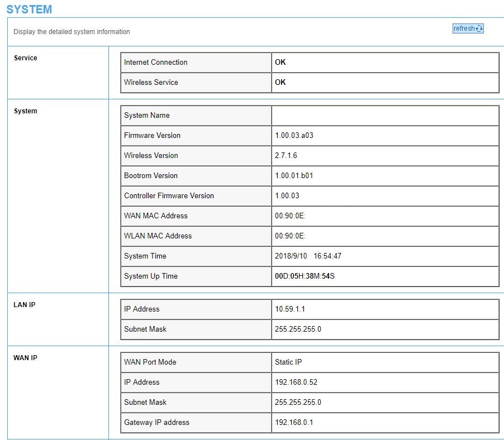Click the SYSTEM page heading
504x440 pixels.
point(29,9)
